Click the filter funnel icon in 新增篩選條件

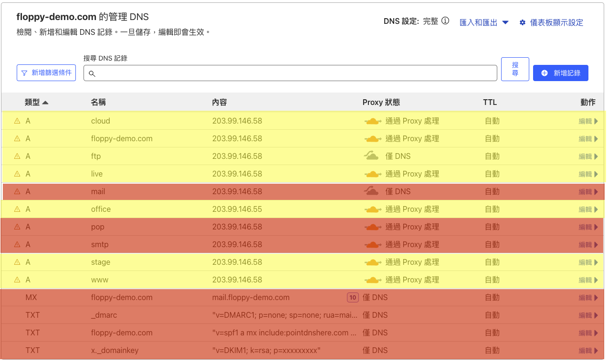coord(24,73)
